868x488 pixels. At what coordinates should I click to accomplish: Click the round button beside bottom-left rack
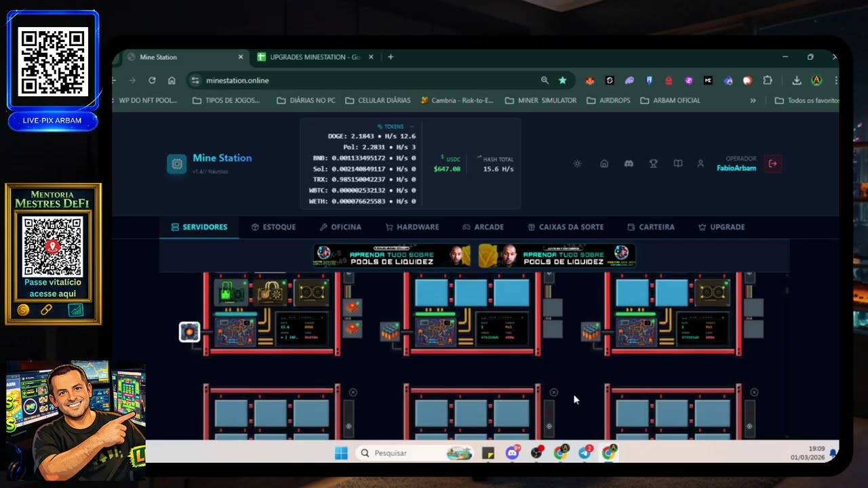(x=349, y=426)
